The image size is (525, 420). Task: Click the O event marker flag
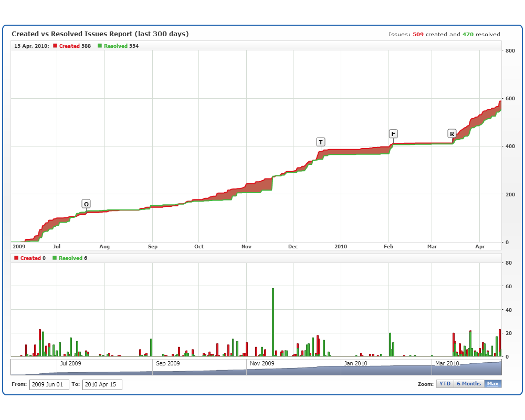pos(86,204)
